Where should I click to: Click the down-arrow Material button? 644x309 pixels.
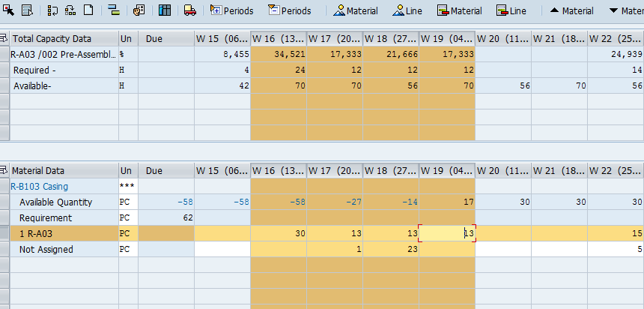tap(626, 10)
